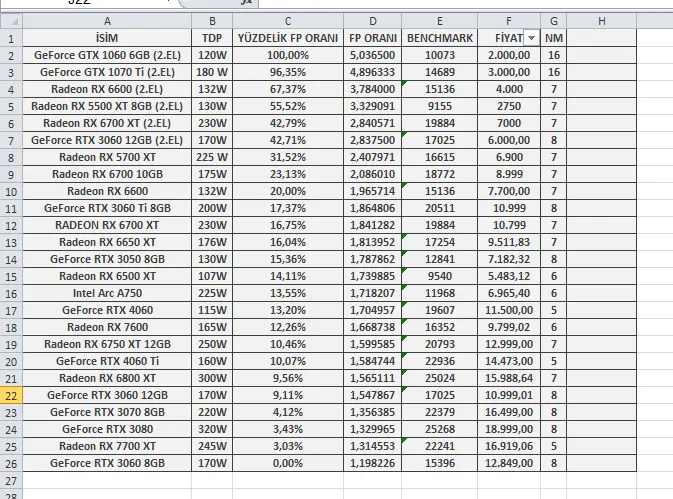673x499 pixels.
Task: Click the BENCHMARK header cell
Action: coord(440,38)
